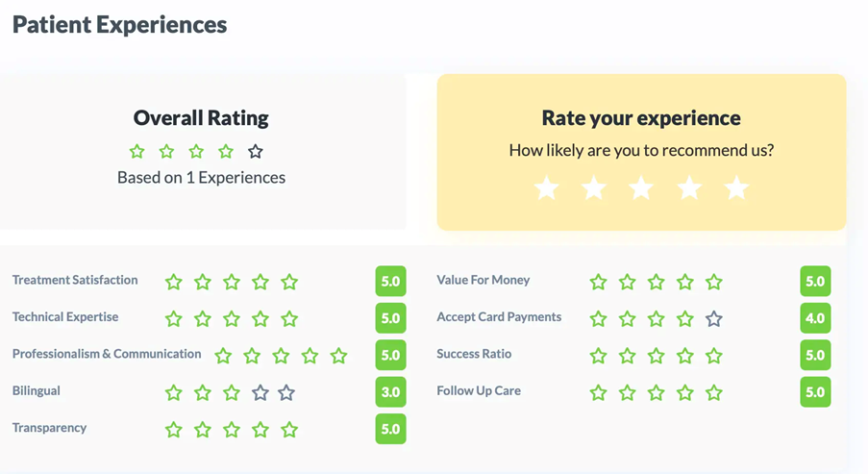Click the Based on 1 Experiences text
Viewport: 868px width, 474px height.
pos(201,178)
